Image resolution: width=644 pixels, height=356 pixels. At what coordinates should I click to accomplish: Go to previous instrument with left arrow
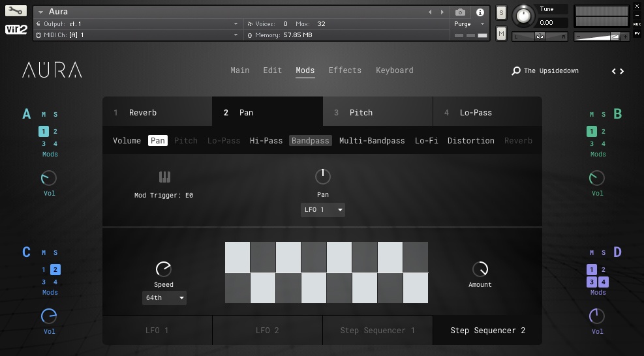point(430,12)
